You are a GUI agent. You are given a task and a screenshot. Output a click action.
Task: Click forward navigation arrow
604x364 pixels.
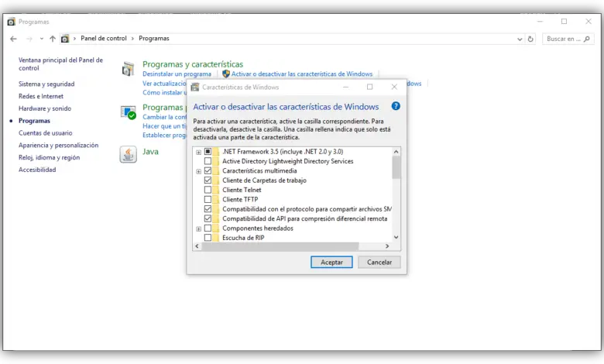click(x=29, y=39)
